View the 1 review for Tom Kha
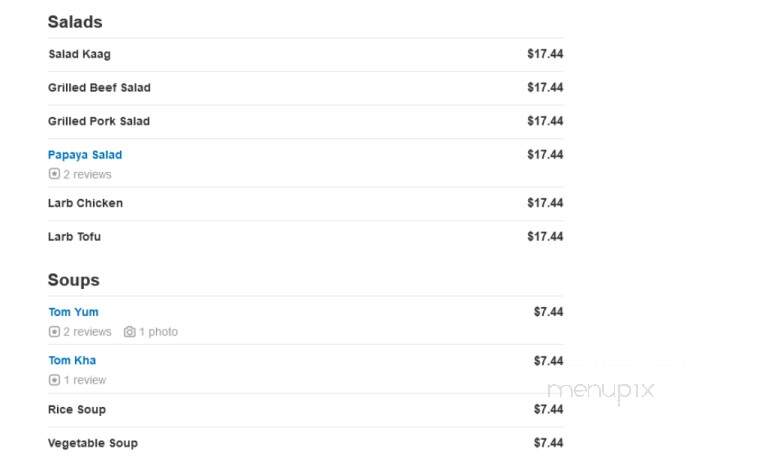Image resolution: width=780 pixels, height=473 pixels. point(85,380)
